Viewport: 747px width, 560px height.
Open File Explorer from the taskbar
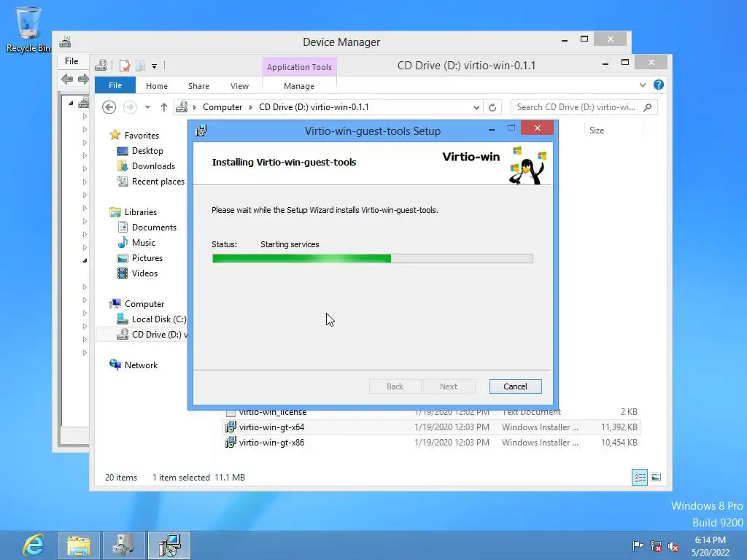[79, 545]
